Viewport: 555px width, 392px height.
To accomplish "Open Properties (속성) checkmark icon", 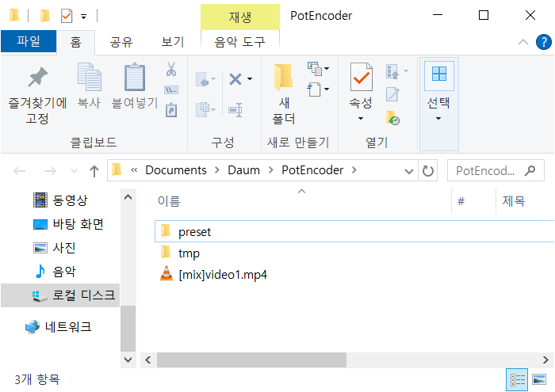I will 361,77.
